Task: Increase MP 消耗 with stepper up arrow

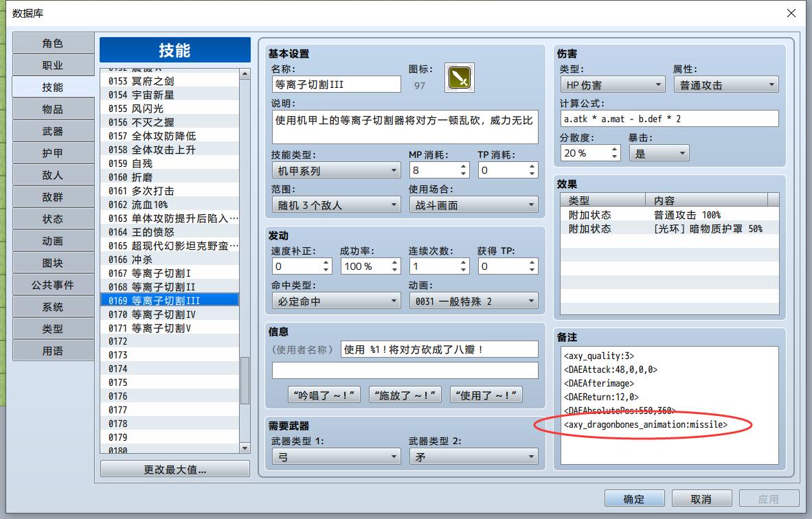Action: [x=463, y=167]
